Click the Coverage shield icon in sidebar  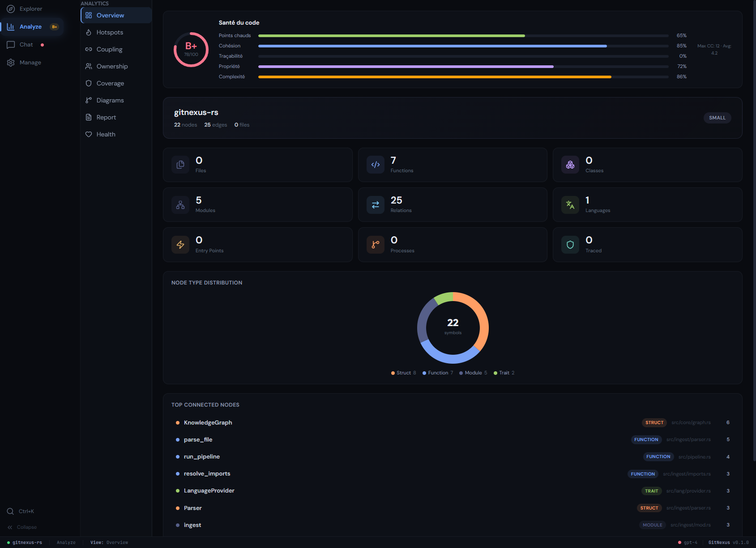[89, 83]
